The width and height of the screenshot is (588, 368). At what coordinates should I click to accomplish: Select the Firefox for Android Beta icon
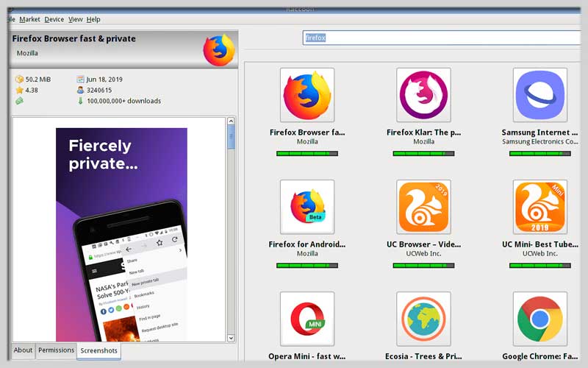(307, 207)
